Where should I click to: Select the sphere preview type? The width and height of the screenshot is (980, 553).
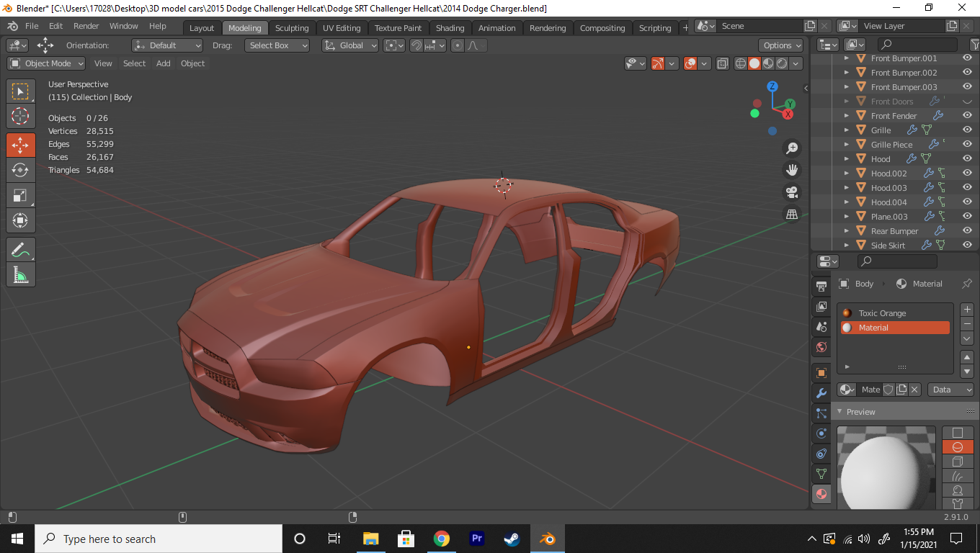tap(958, 447)
